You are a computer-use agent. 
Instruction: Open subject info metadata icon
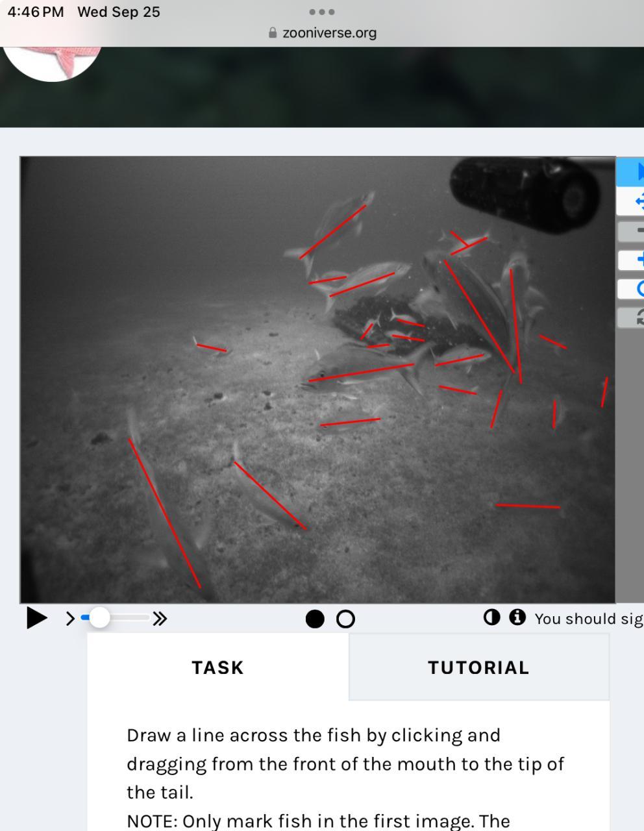point(517,617)
